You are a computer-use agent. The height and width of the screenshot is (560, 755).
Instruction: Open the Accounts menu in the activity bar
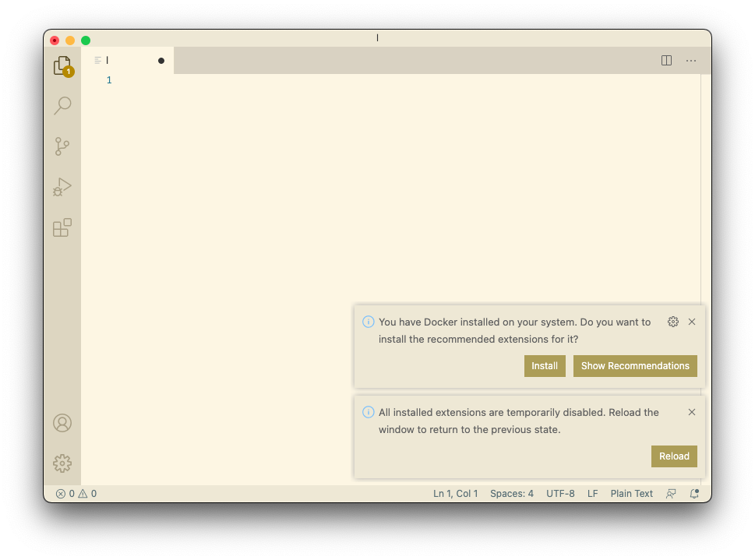(62, 422)
